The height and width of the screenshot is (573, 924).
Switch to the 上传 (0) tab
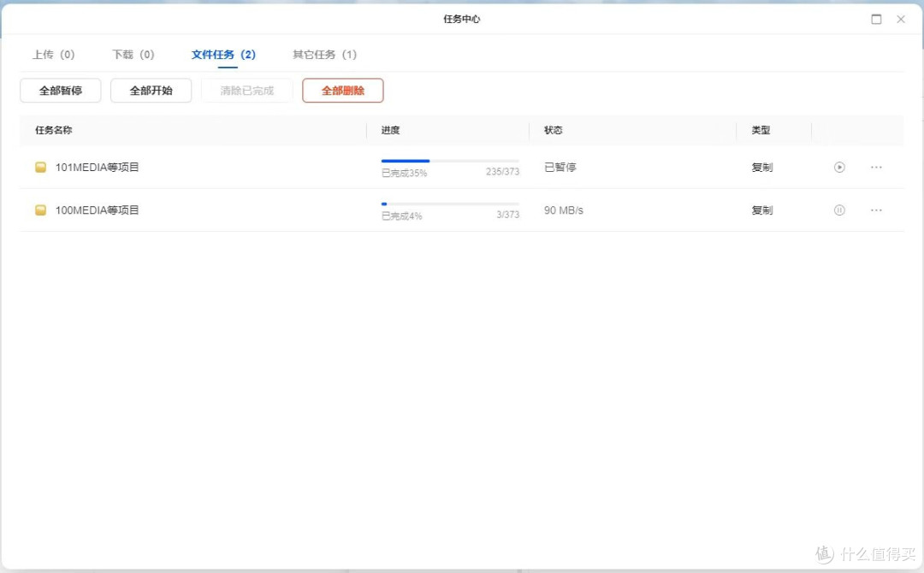[54, 55]
